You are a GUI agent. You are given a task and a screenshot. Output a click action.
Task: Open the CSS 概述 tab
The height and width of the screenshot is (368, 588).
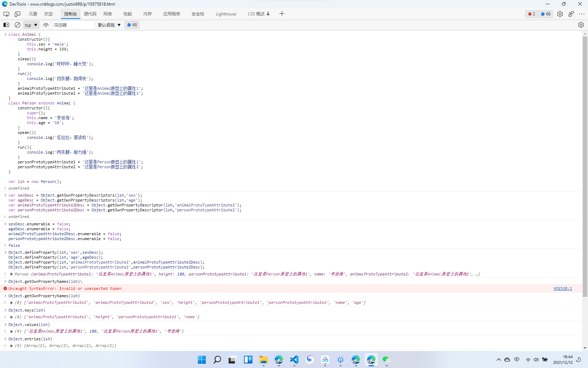(259, 14)
